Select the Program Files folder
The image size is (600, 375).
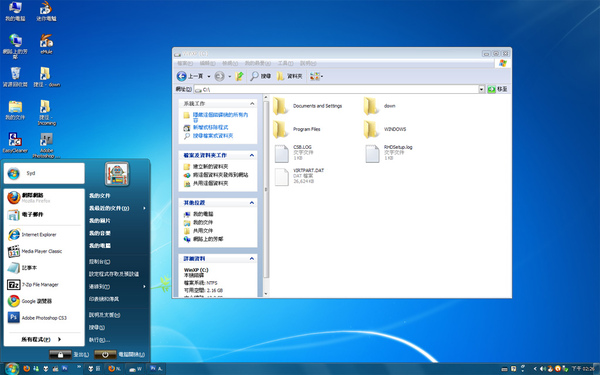tap(297, 129)
